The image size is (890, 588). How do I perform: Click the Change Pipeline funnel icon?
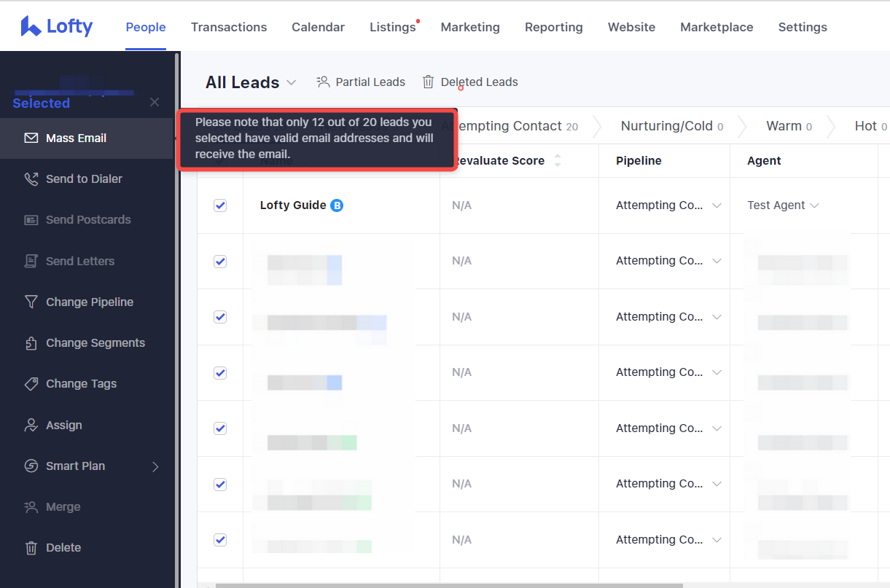tap(31, 302)
